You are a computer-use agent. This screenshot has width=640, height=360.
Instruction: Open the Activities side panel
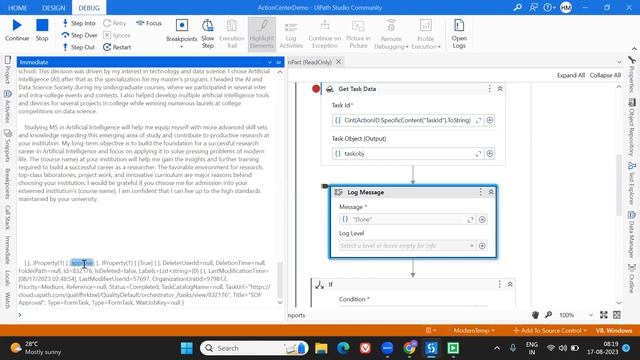[x=7, y=107]
